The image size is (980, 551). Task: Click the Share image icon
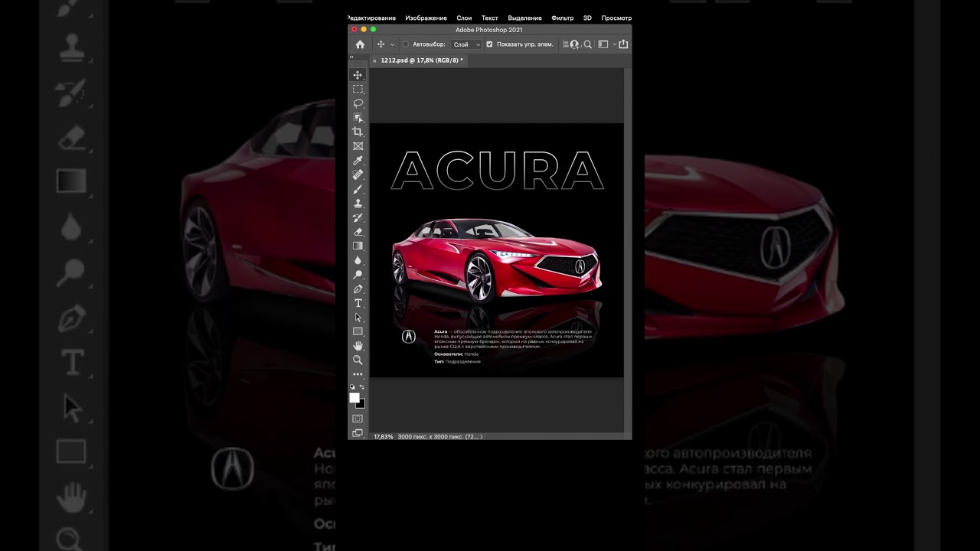[623, 44]
